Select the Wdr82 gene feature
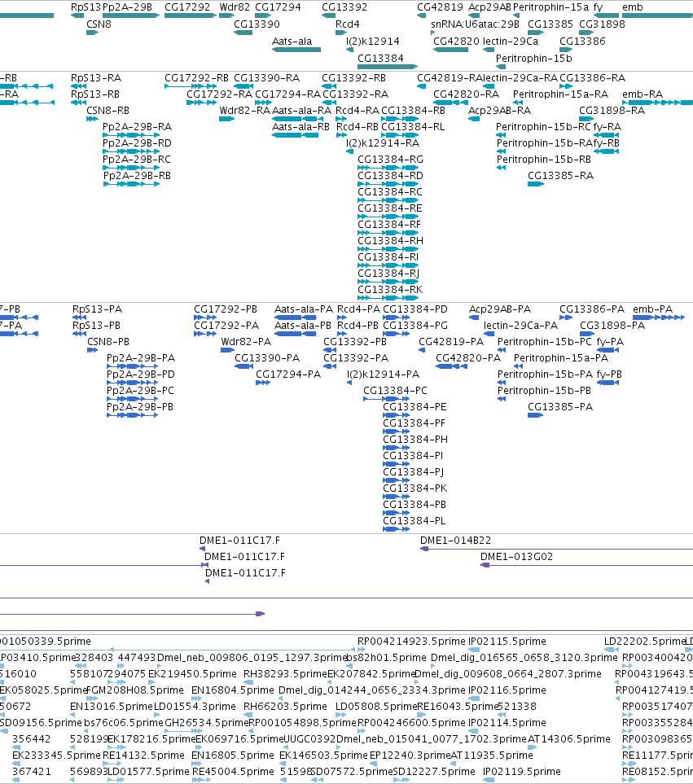Viewport: 693px width, 784px height. (x=227, y=15)
